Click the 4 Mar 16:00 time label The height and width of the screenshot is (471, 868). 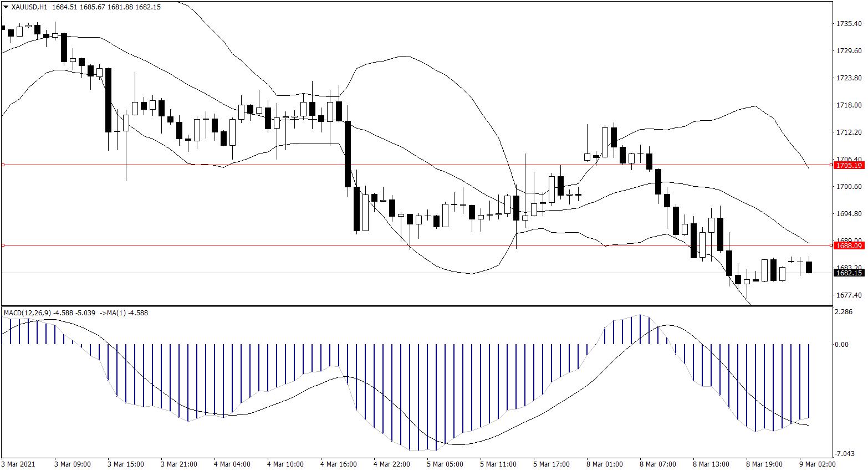tap(339, 464)
